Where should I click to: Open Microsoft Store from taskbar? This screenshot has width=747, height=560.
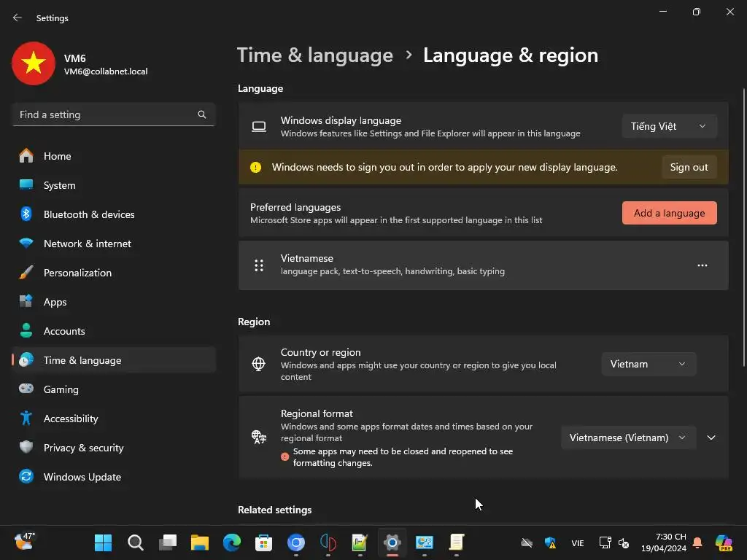tap(263, 542)
